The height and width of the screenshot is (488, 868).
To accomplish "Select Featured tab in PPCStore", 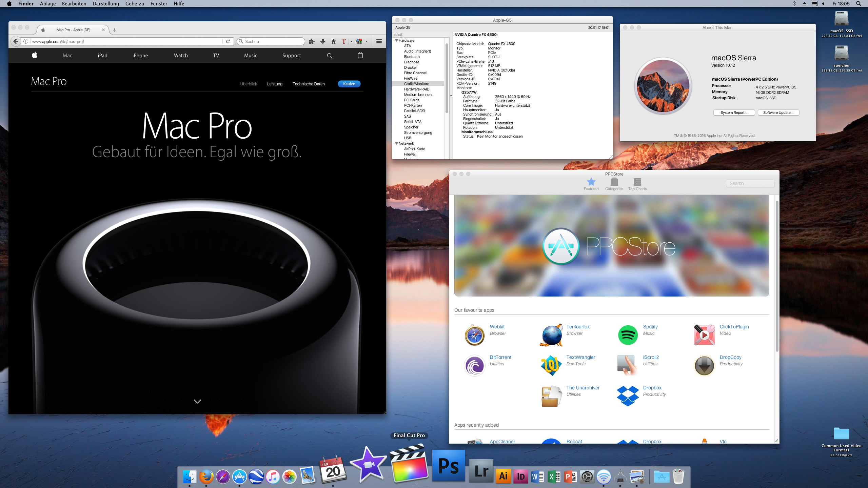I will 591,184.
